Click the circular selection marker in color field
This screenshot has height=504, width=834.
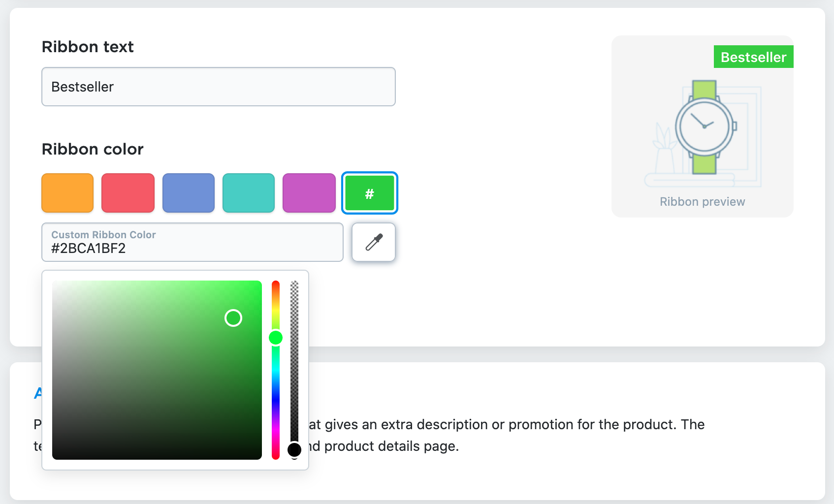point(233,318)
